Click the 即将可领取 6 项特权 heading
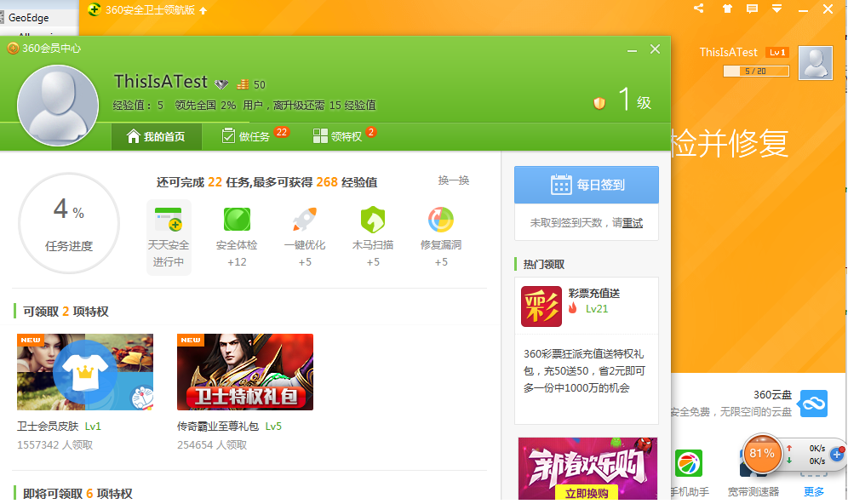 click(77, 493)
